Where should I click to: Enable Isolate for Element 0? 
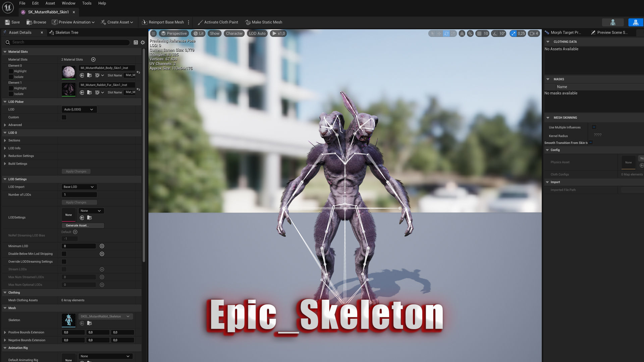click(11, 77)
